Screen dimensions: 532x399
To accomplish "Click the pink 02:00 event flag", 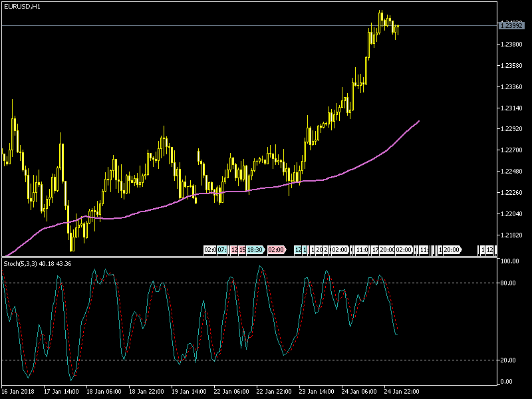I will click(x=276, y=250).
